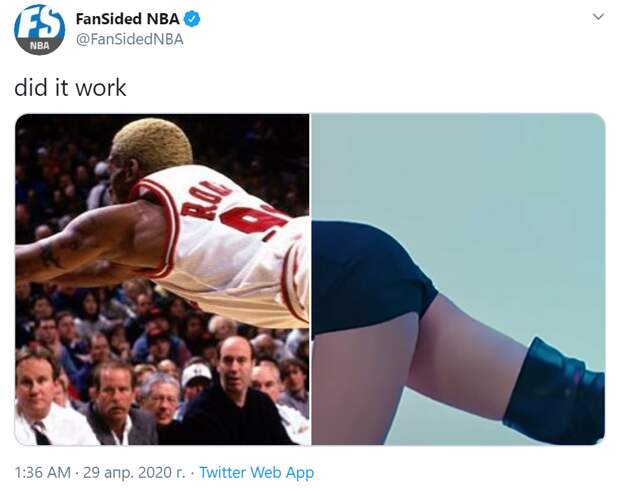Open the @FanSidedNBA handle link
Screen dimensions: 620x491
click(129, 40)
